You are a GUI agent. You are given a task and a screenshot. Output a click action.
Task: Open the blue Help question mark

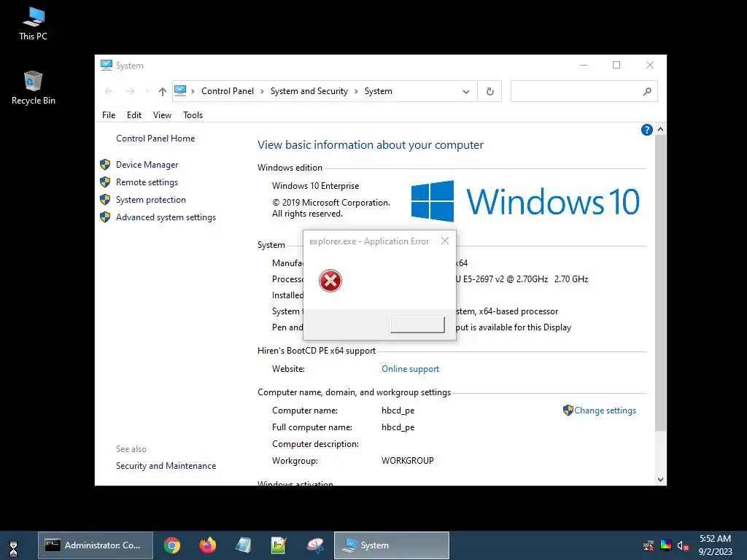(x=646, y=130)
